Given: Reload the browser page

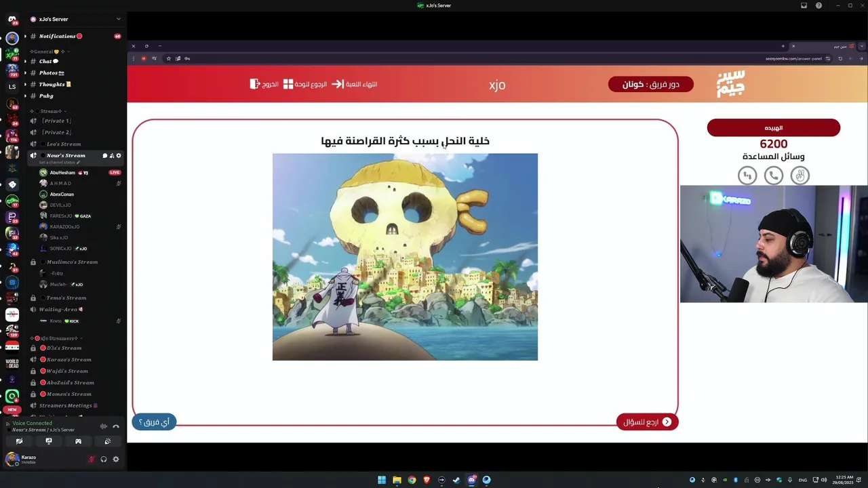Looking at the screenshot, I should tap(840, 58).
